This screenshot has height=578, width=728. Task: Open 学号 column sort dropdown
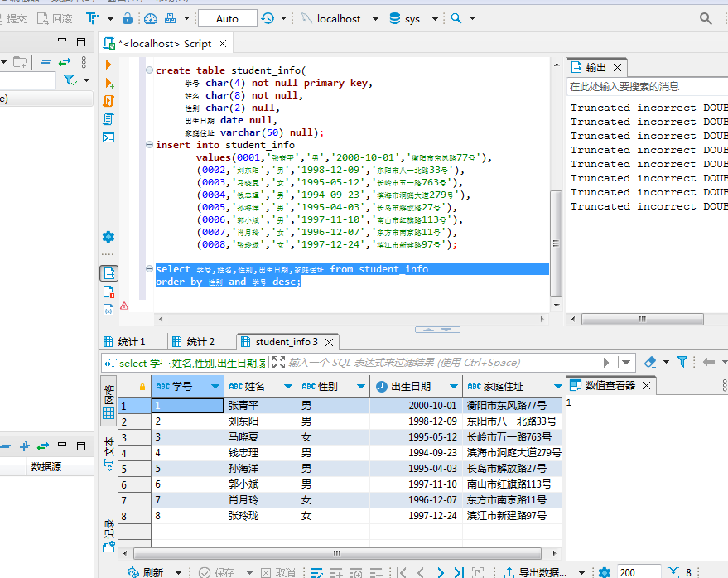point(215,386)
